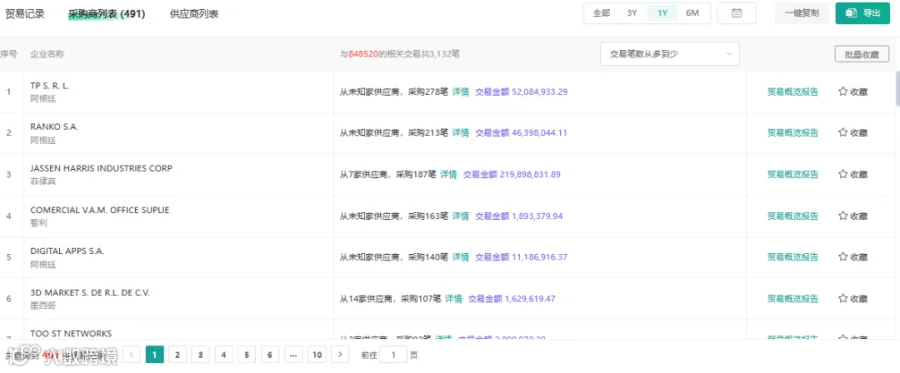
Task: Click the 848520 code in header
Action: pyautogui.click(x=363, y=54)
